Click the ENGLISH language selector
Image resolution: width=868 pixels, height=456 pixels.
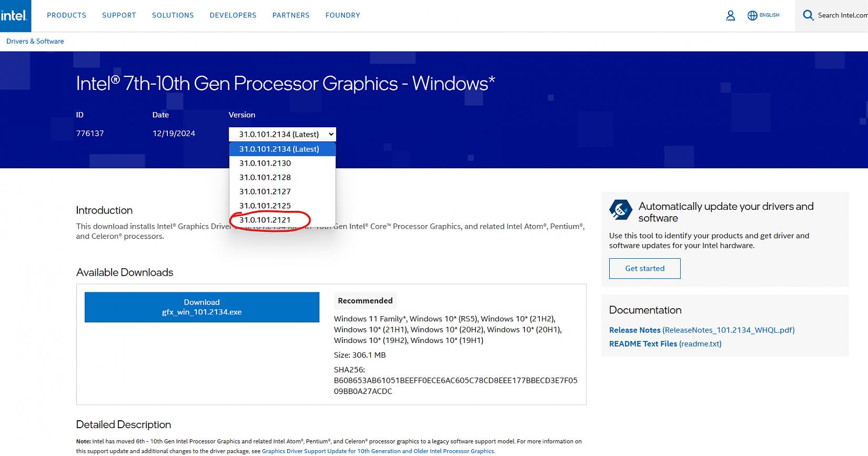coord(770,15)
